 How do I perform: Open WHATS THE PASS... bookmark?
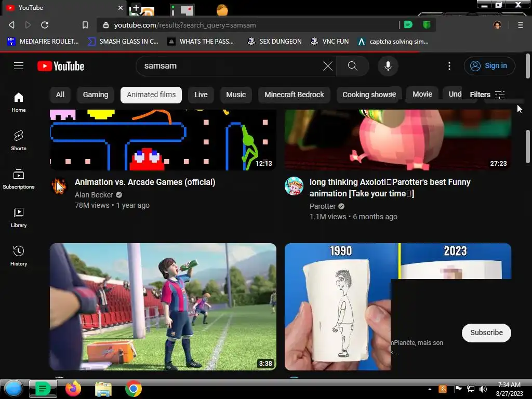pos(201,42)
